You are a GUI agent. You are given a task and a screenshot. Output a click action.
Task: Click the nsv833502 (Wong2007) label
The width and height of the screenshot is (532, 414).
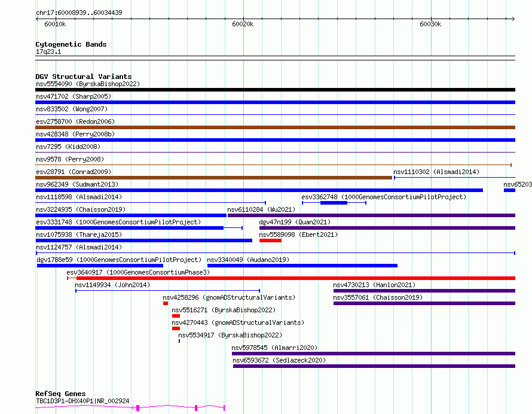72,109
